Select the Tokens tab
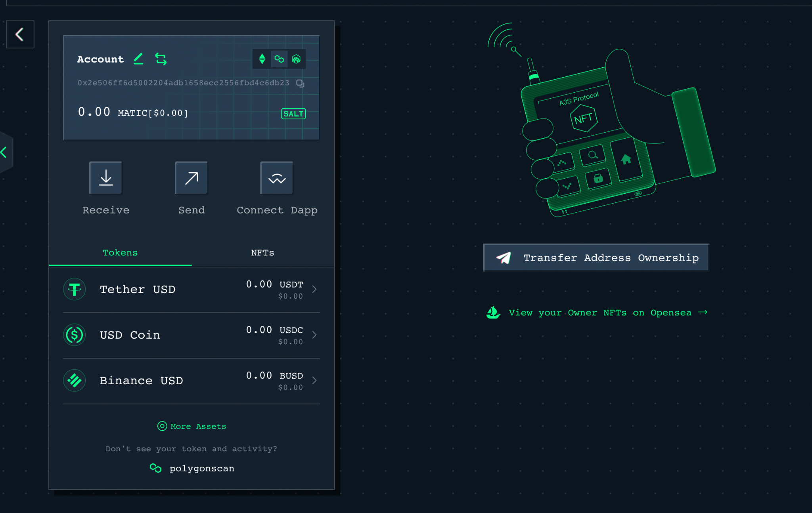The width and height of the screenshot is (812, 513). click(x=120, y=253)
